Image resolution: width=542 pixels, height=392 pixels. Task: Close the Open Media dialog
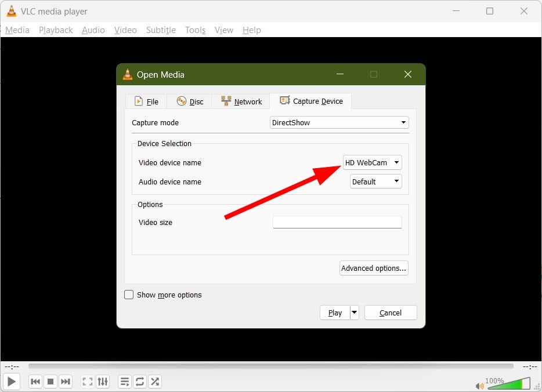tap(408, 74)
